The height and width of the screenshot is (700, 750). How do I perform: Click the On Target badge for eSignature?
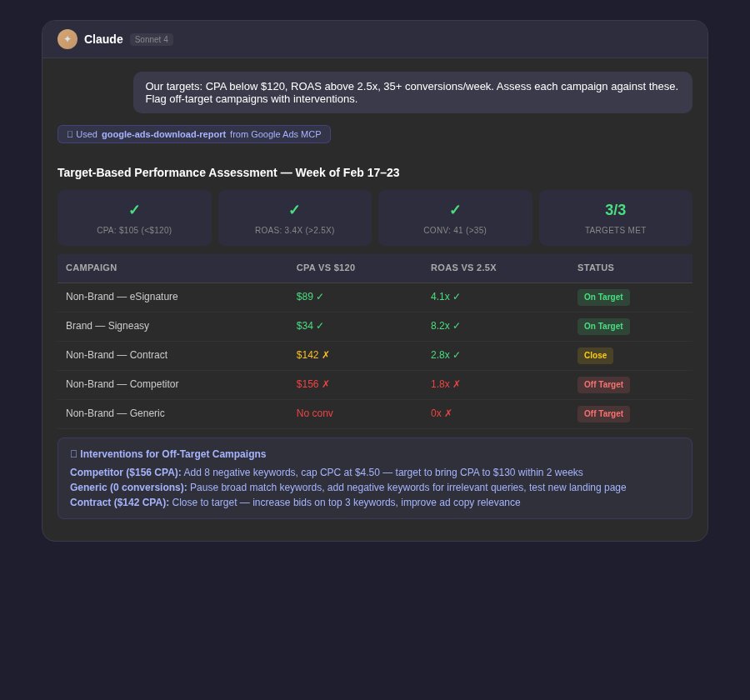point(603,297)
